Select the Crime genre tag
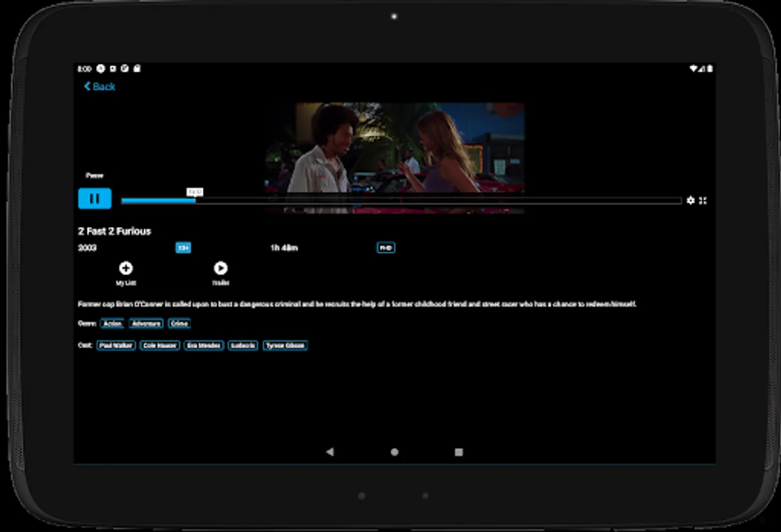 click(179, 323)
